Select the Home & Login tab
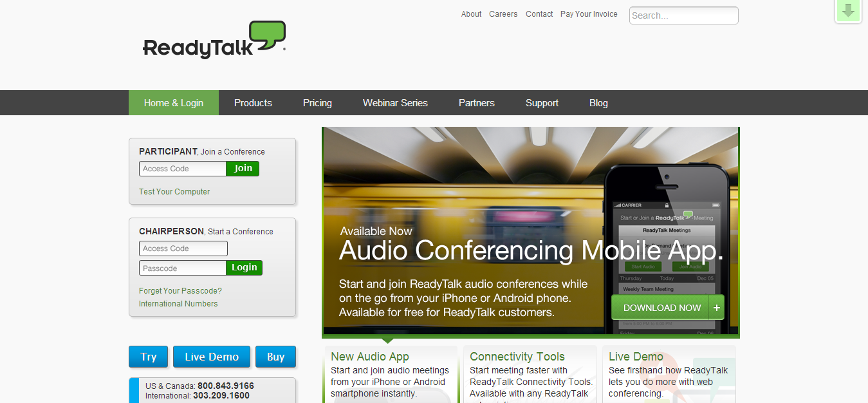Screen dimensions: 868x403 (x=174, y=103)
